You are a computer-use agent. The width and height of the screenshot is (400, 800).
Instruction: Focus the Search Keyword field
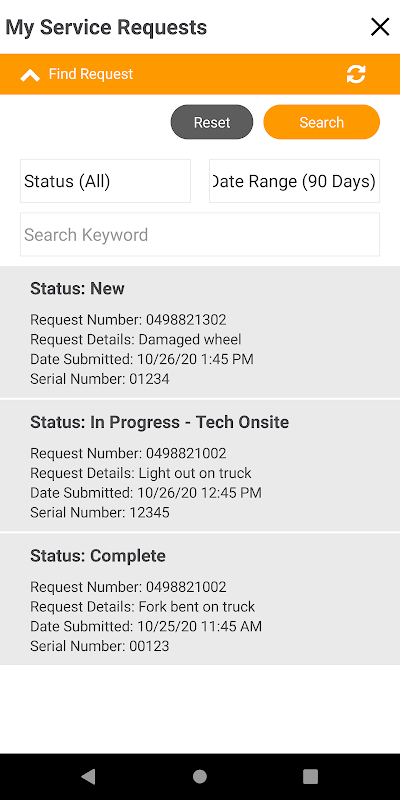coord(200,235)
